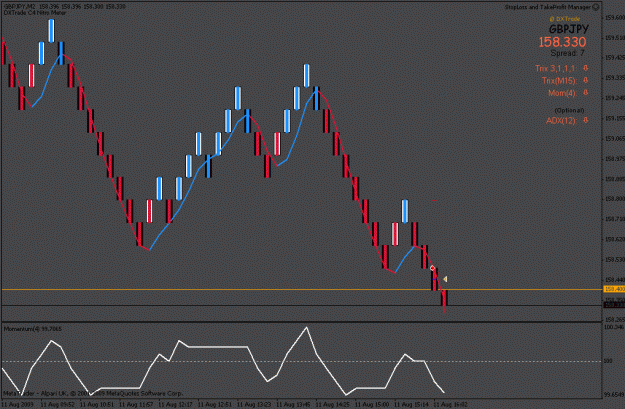625x409 pixels.
Task: Click the 11 Aug 14:25 time label
Action: point(333,404)
